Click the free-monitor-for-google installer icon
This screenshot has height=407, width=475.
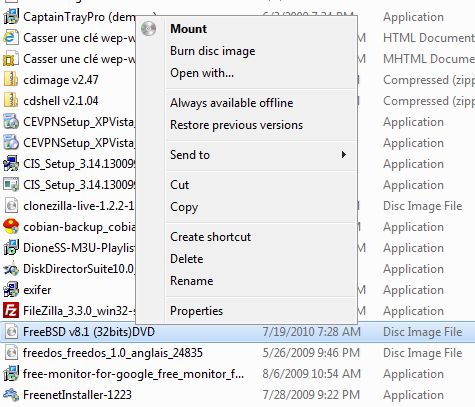(11, 374)
